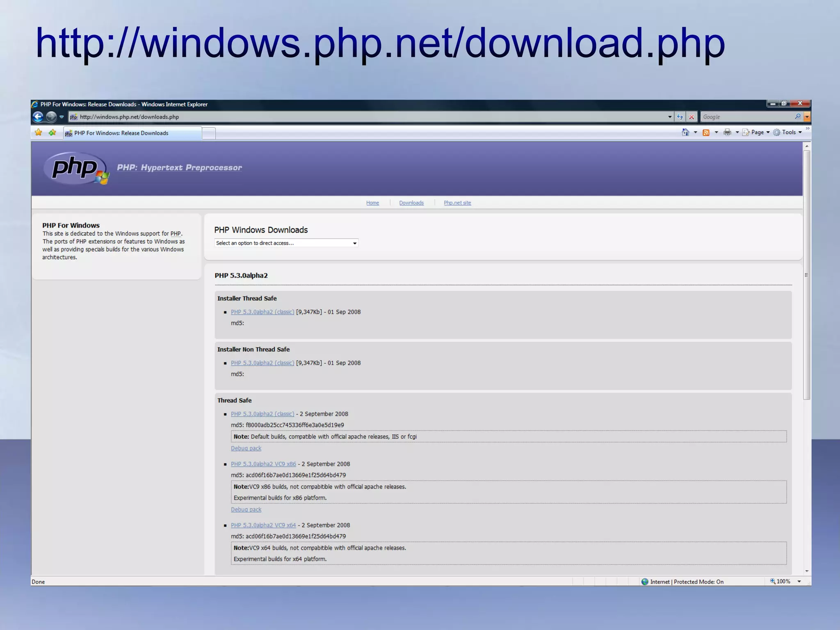The width and height of the screenshot is (840, 630).
Task: Click the scrollbar up arrow
Action: tap(807, 146)
